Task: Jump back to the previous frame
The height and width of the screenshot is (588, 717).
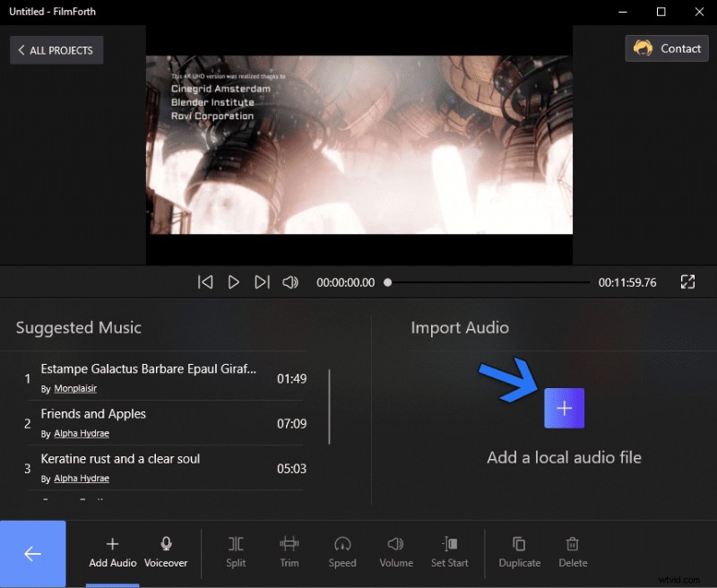Action: tap(205, 281)
